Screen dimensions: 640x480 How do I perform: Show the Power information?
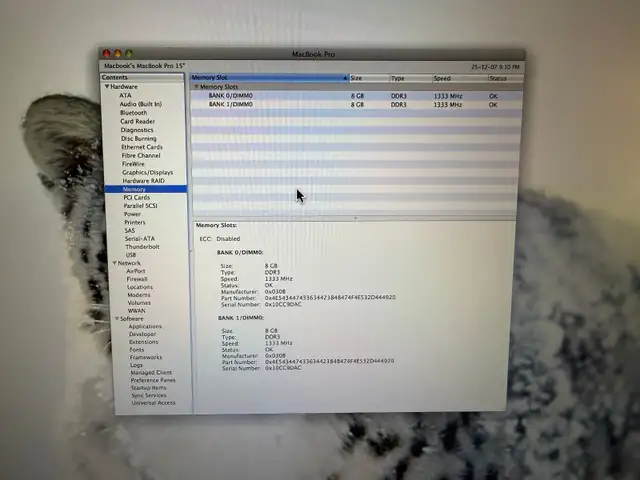click(x=132, y=214)
